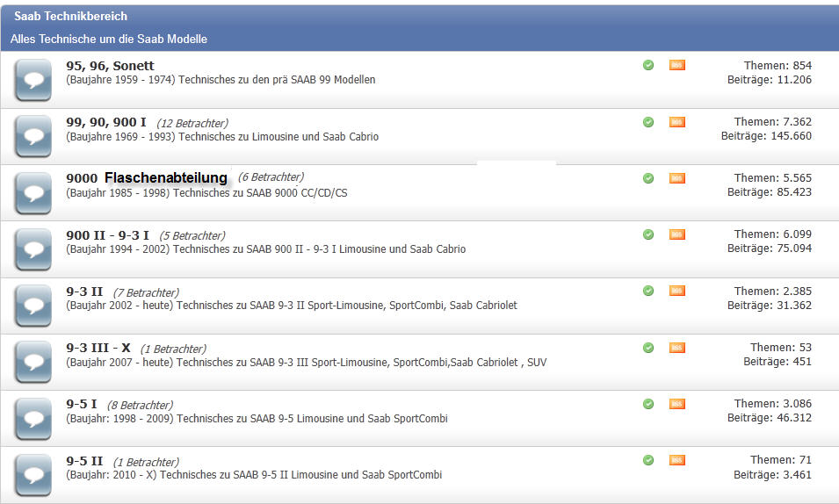839x504 pixels.
Task: Click green checkmark in 9-3 III - X row
Action: tap(648, 348)
